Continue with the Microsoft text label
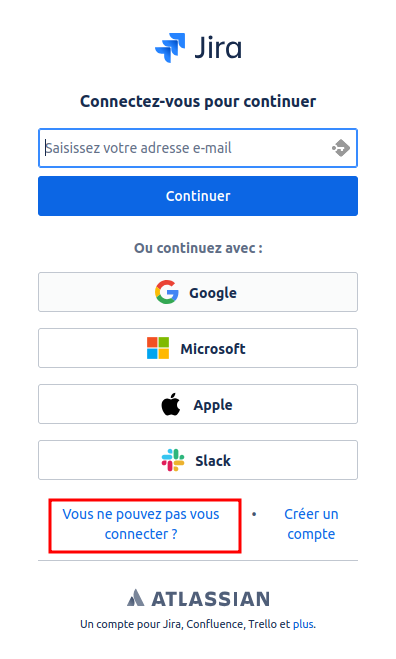 click(213, 349)
